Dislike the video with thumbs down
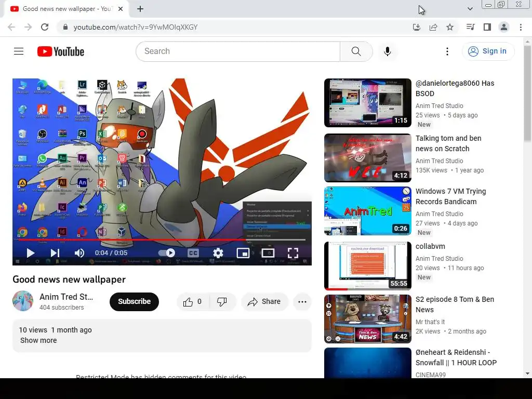 (x=222, y=302)
